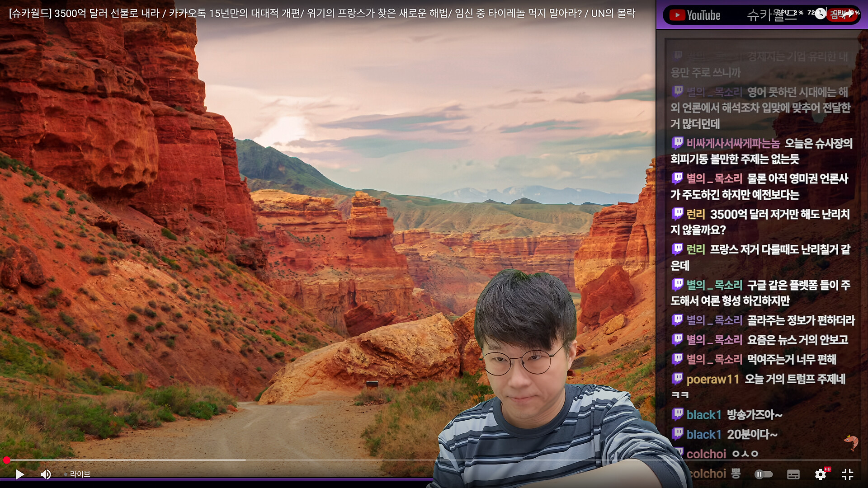868x488 pixels.
Task: Open the settings gear with HD badge
Action: pyautogui.click(x=821, y=474)
